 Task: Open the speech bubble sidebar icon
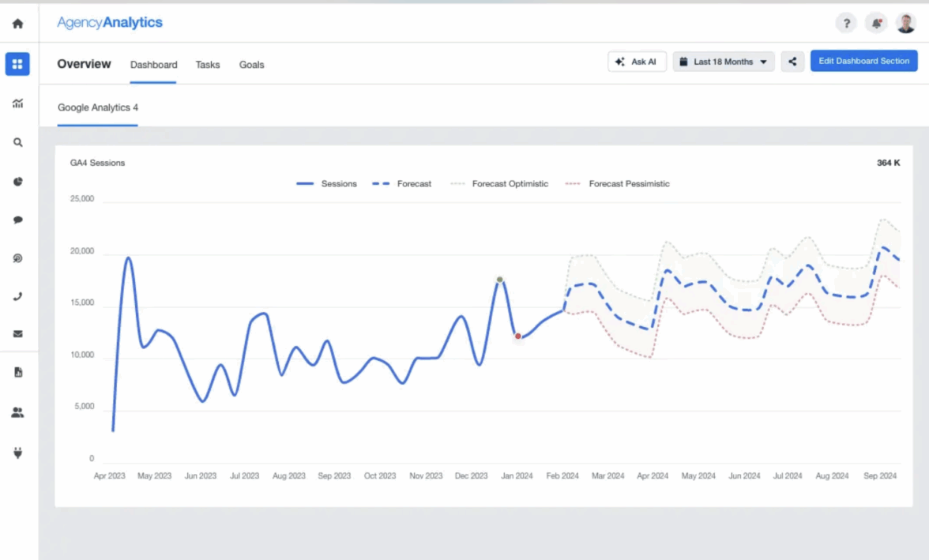tap(17, 220)
